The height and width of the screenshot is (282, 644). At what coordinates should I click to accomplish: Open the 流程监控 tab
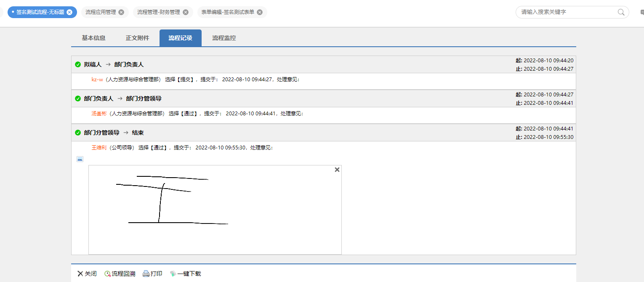coord(224,38)
